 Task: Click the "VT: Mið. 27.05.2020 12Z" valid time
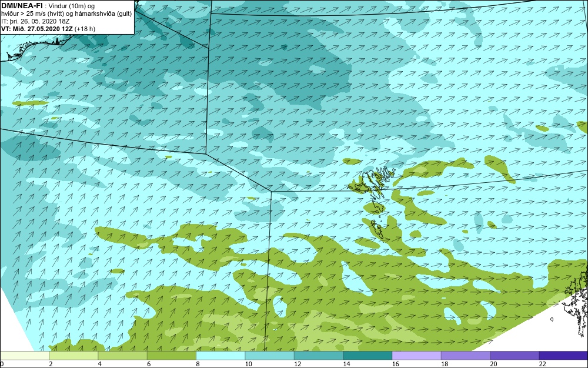[x=37, y=29]
